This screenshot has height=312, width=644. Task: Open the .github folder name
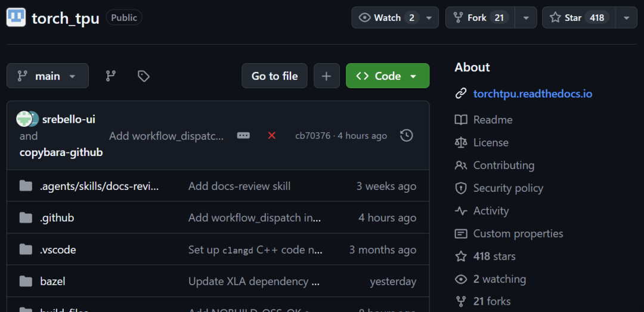coord(57,218)
